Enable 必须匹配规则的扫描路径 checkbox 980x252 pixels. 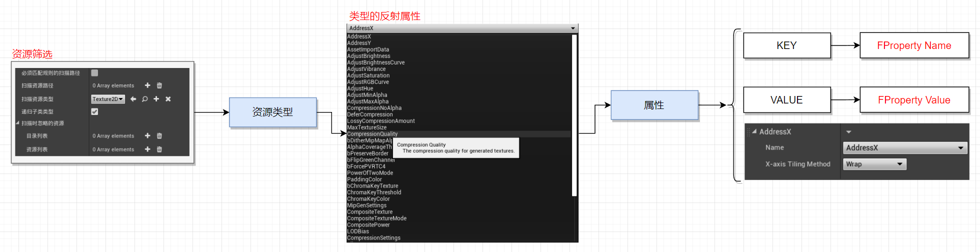[94, 73]
